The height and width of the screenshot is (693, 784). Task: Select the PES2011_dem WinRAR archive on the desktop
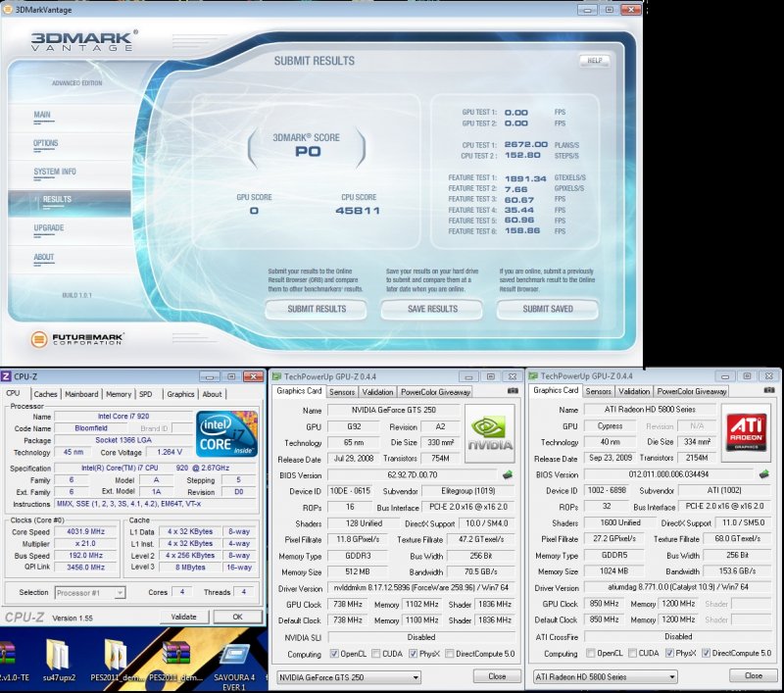[176, 661]
